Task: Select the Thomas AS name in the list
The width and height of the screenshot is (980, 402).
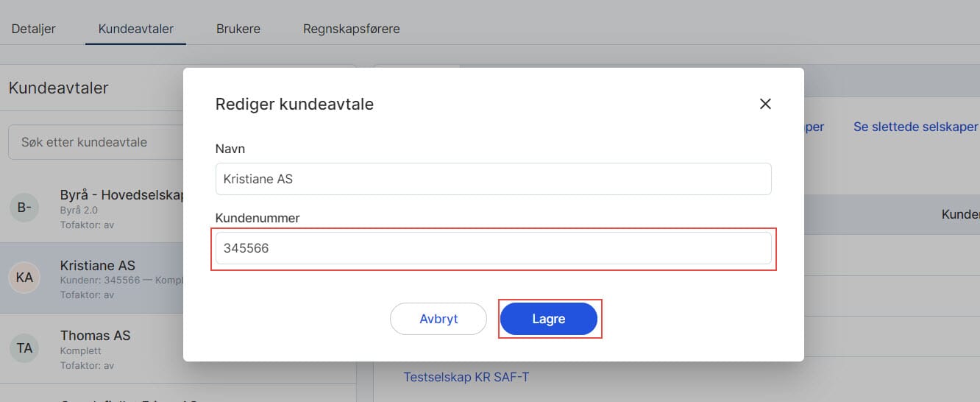Action: click(95, 335)
